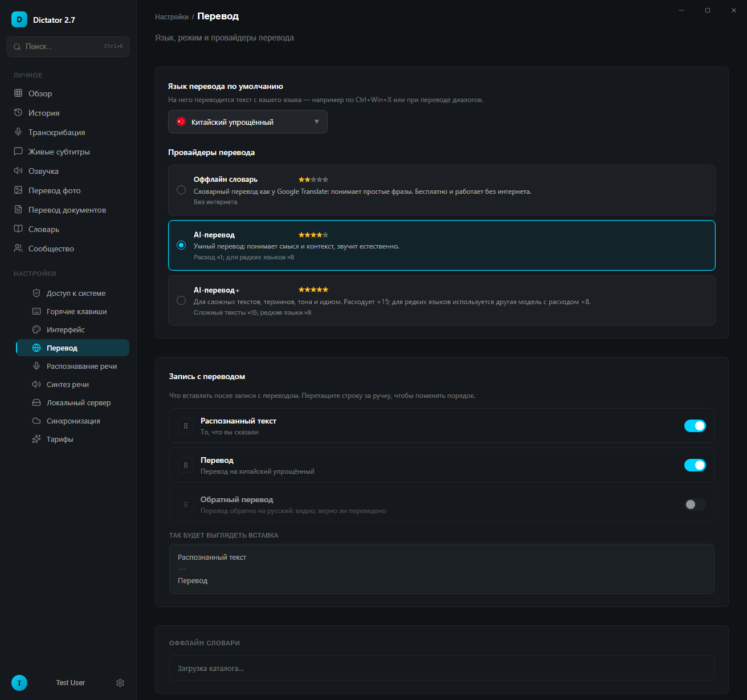Viewport: 747px width, 700px height.
Task: Click the Document translation file icon
Action: [18, 209]
